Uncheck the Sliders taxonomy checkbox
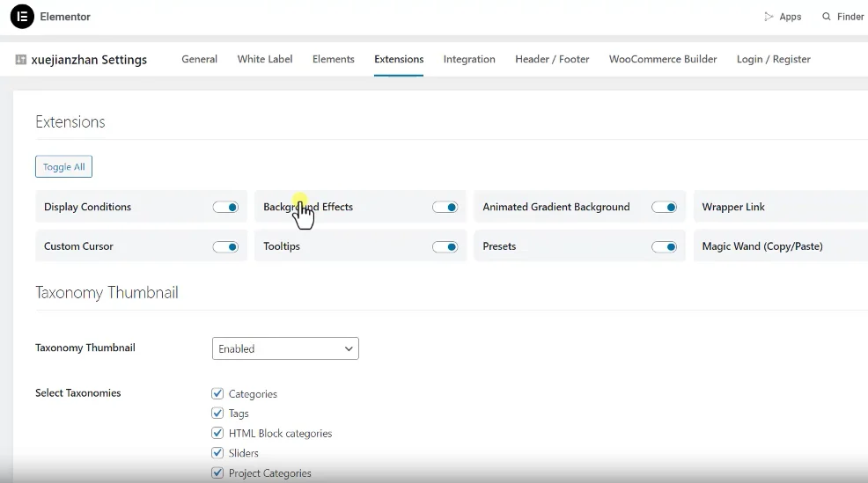 pyautogui.click(x=217, y=453)
